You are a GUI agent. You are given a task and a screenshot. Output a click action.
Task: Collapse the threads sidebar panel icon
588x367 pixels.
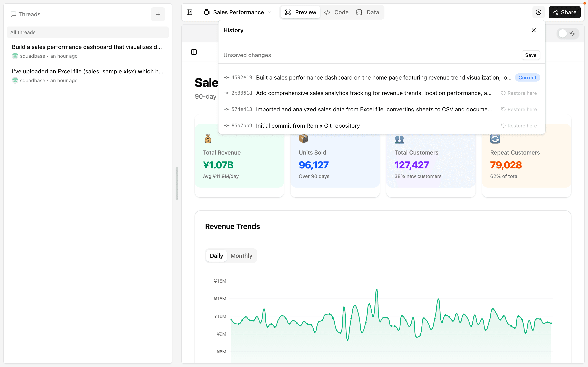(x=189, y=12)
